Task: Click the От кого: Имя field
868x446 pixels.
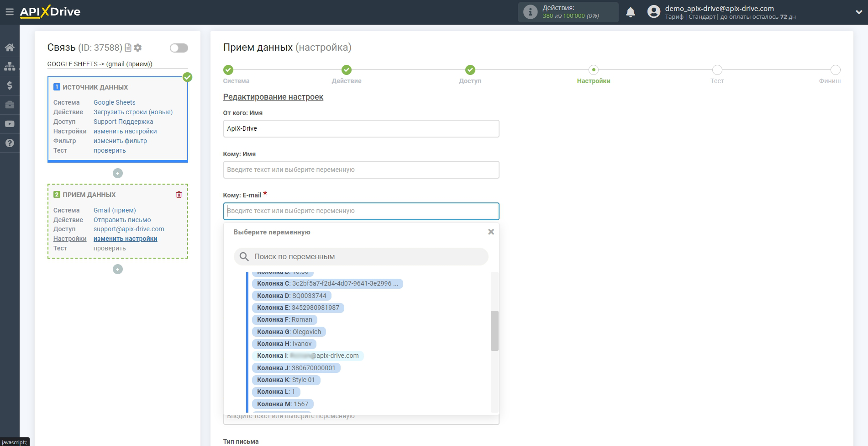Action: pyautogui.click(x=361, y=128)
